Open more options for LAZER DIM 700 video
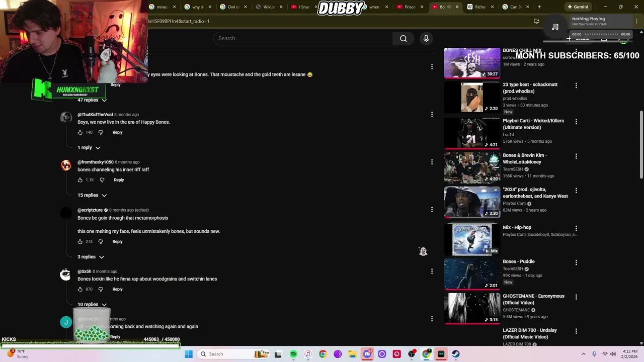The width and height of the screenshot is (644, 362). [x=576, y=331]
